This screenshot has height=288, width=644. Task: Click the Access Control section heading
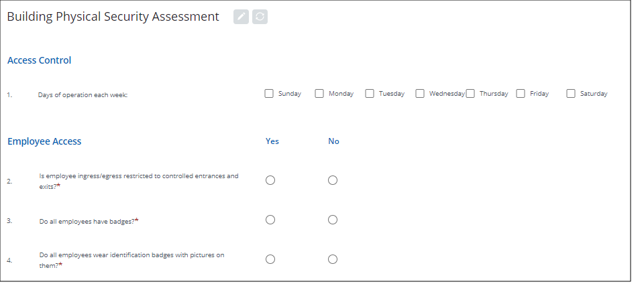[x=40, y=60]
